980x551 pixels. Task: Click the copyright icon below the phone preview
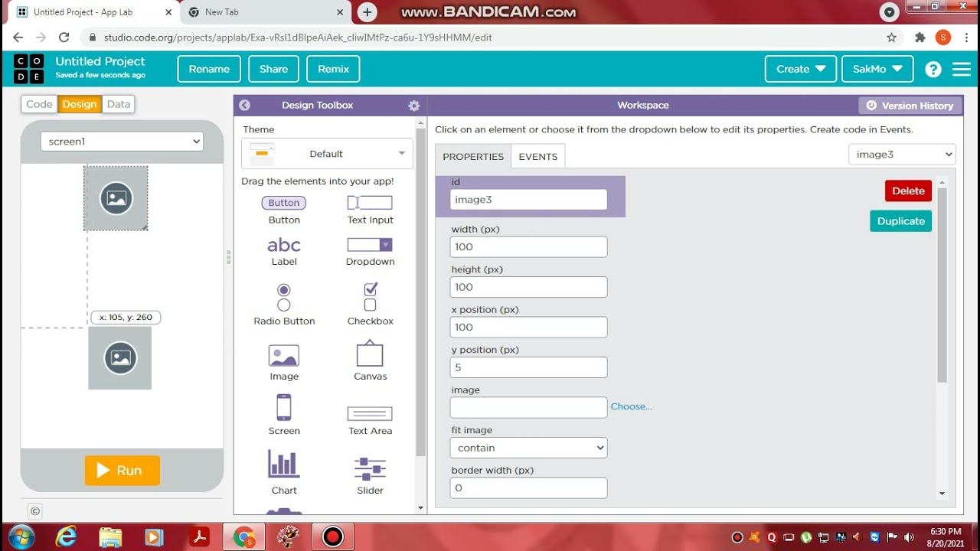pyautogui.click(x=34, y=511)
